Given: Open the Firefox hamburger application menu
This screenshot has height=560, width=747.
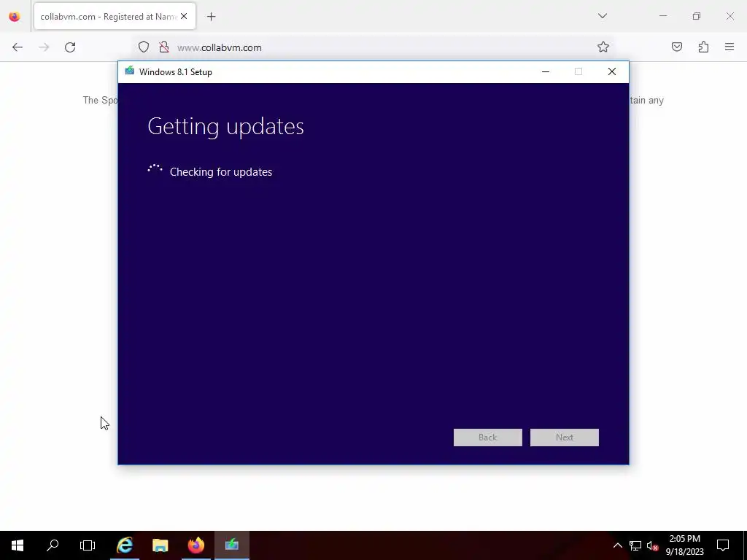Looking at the screenshot, I should [729, 47].
